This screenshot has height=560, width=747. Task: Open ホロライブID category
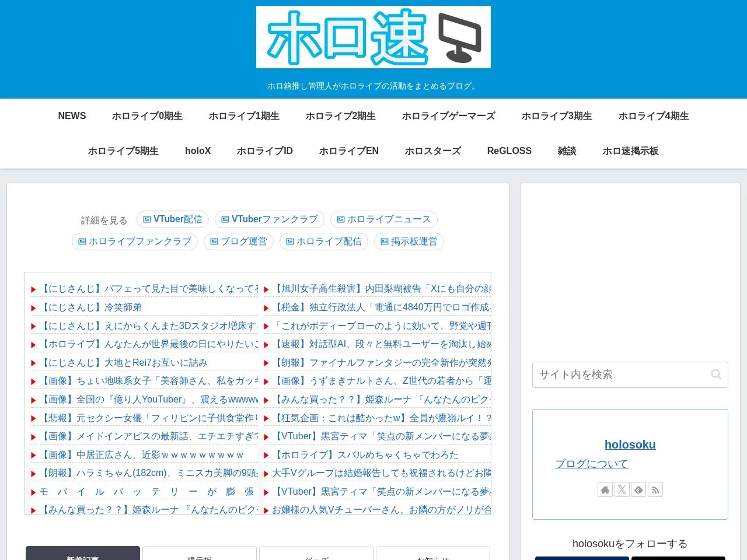coord(265,151)
